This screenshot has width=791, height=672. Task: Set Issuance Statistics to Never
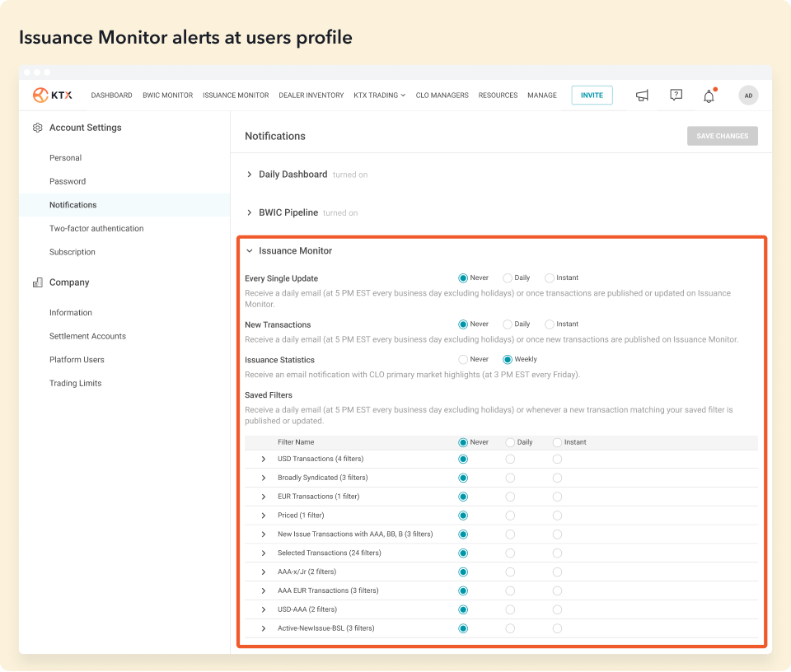pos(463,360)
